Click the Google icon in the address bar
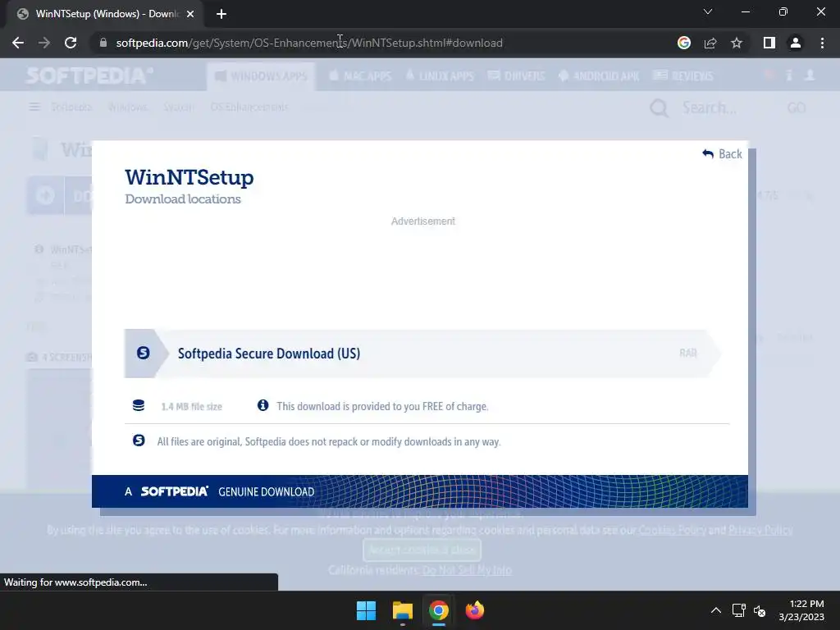Viewport: 840px width, 630px height. coord(683,43)
